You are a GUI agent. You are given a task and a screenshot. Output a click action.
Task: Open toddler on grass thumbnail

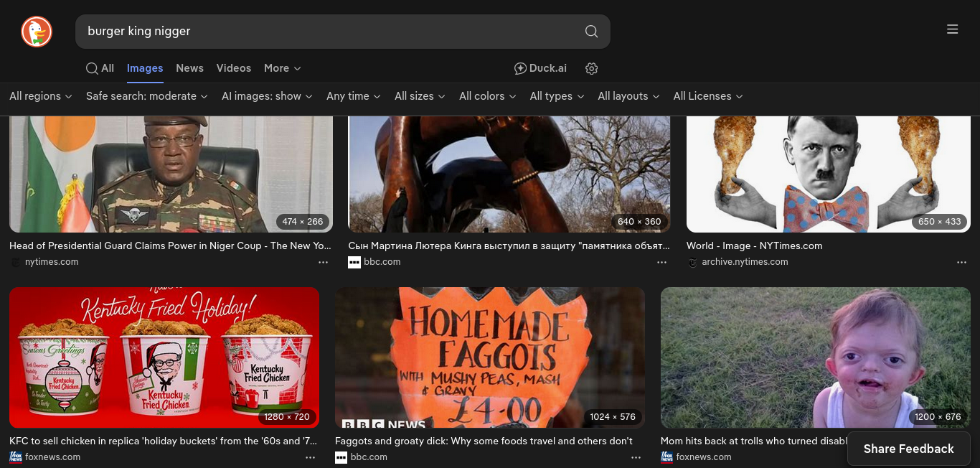[x=816, y=357]
